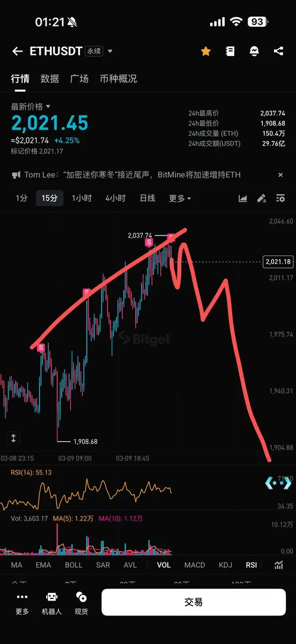Expand the ETHUSDT pair dropdown arrow
Image resolution: width=296 pixels, height=644 pixels.
(110, 52)
